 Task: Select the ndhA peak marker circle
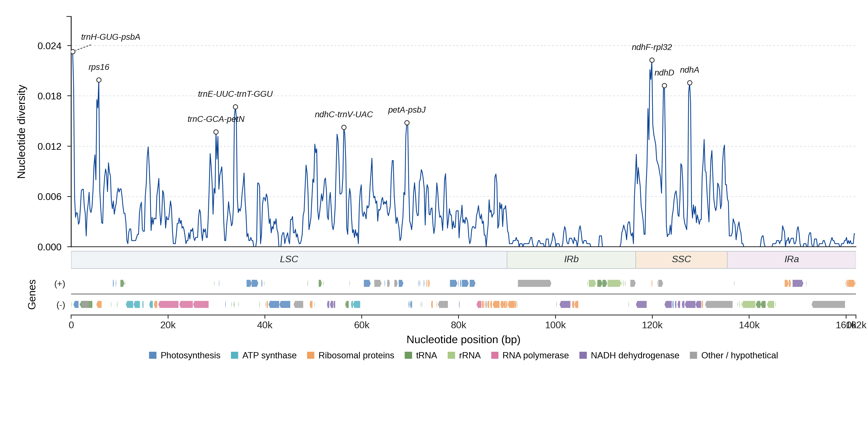click(690, 83)
